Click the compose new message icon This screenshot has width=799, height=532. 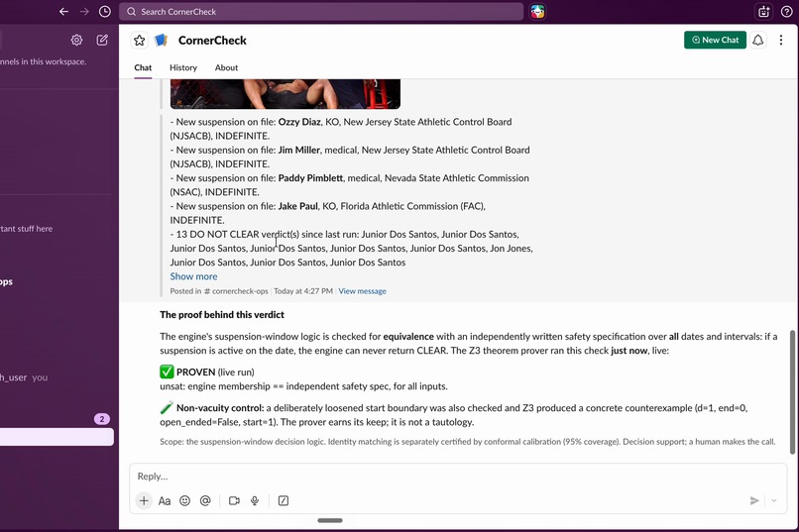(102, 40)
